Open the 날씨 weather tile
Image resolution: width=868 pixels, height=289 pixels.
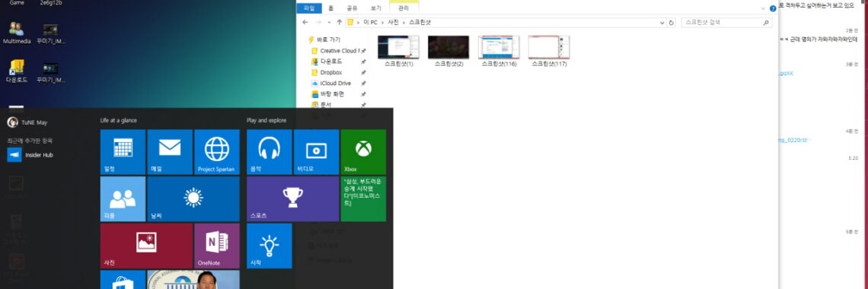[193, 199]
